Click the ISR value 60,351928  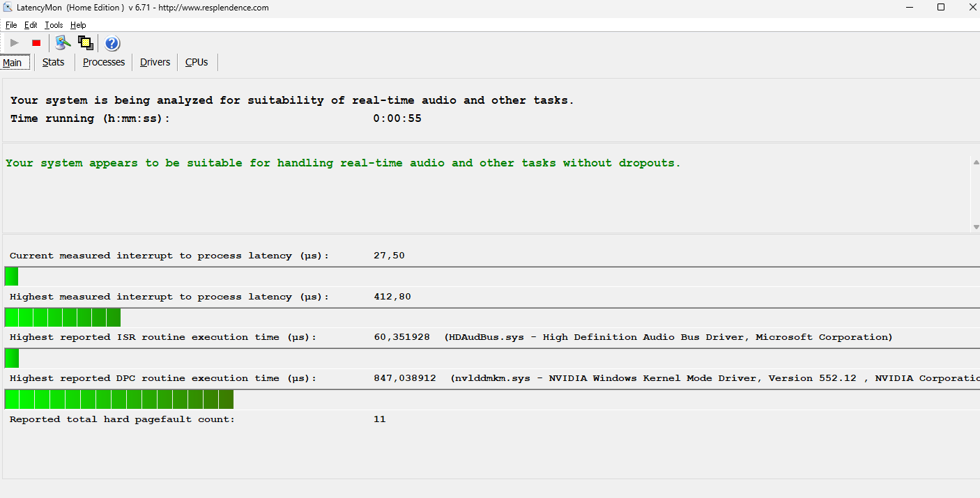click(402, 337)
